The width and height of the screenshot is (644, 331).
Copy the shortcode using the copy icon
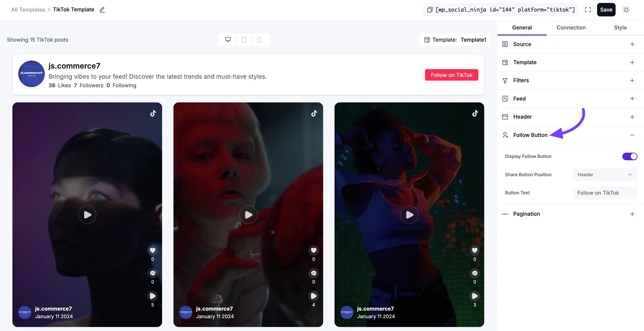point(430,10)
